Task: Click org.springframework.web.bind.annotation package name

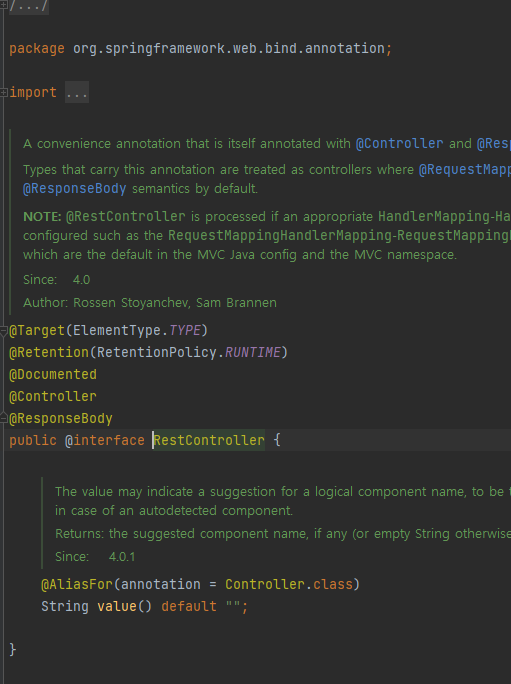Action: point(229,48)
